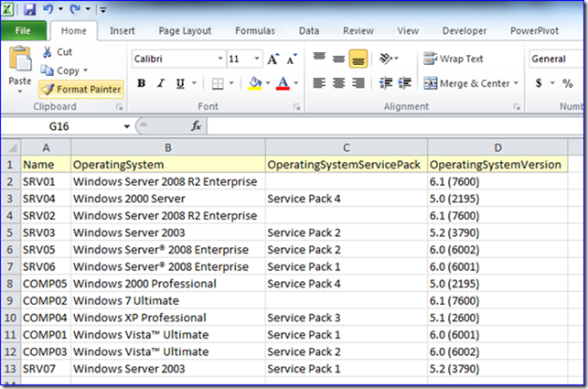Click the Redo arrow icon
The height and width of the screenshot is (389, 588).
click(x=75, y=9)
